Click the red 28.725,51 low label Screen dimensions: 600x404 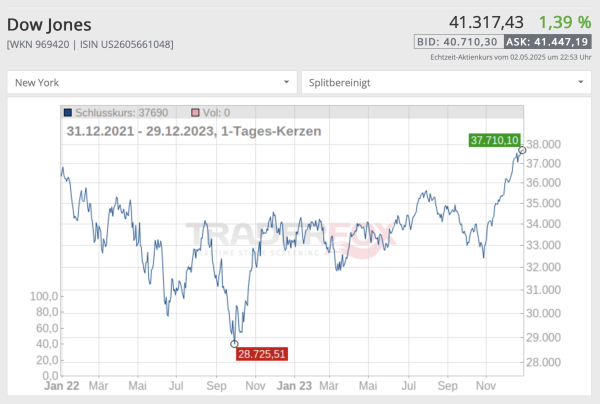pyautogui.click(x=262, y=354)
